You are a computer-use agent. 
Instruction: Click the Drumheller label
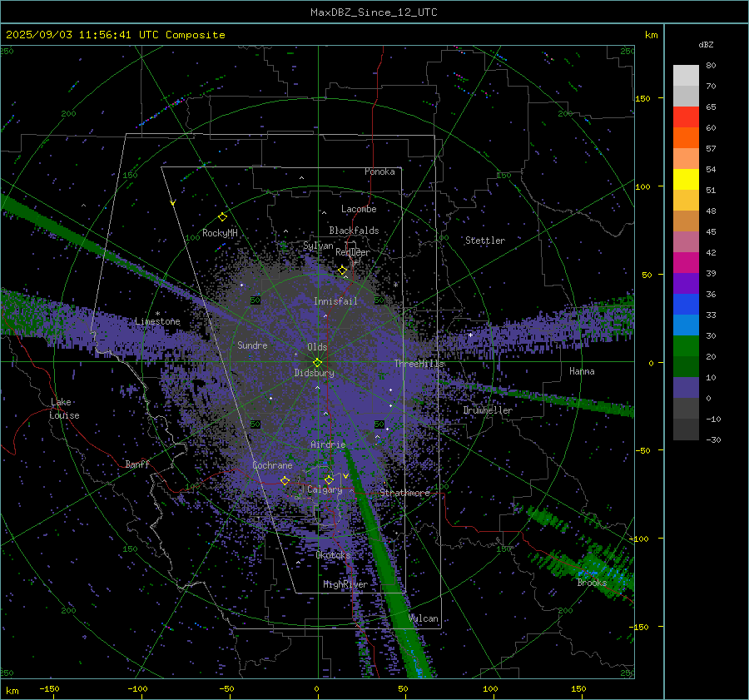[x=488, y=410]
